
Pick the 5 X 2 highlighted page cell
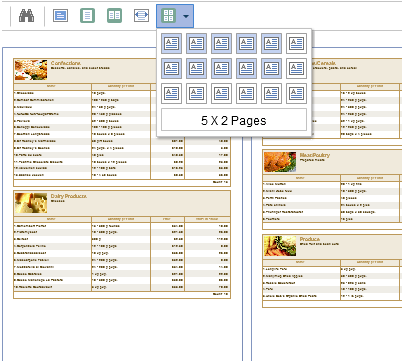click(271, 68)
